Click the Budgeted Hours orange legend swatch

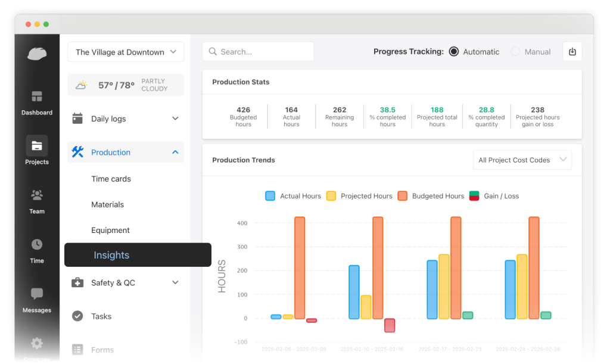[x=403, y=196]
